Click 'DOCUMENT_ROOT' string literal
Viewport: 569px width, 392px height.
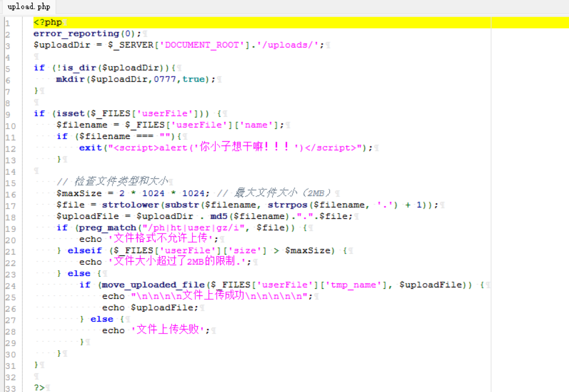(x=202, y=45)
